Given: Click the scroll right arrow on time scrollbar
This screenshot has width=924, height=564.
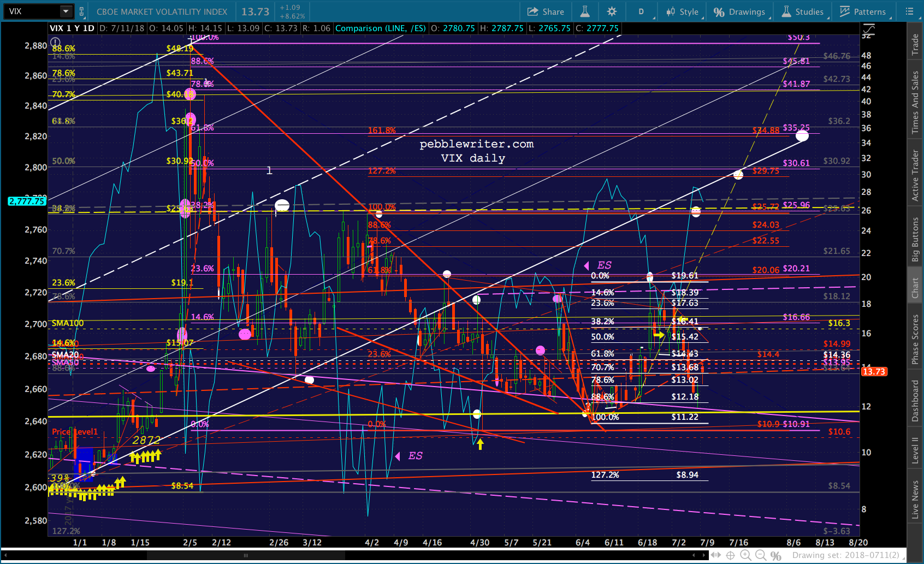Looking at the screenshot, I should pos(704,555).
